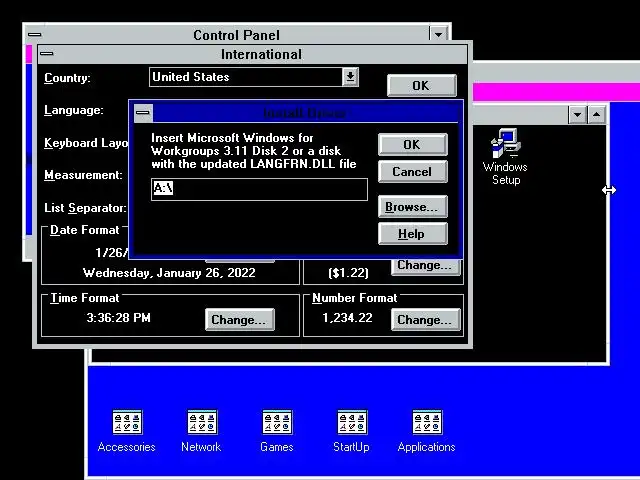
Task: Maximize the Main group window behind
Action: [596, 115]
